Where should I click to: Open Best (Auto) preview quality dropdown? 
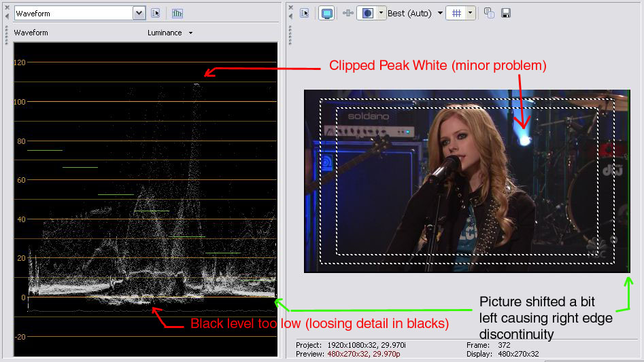coord(416,13)
